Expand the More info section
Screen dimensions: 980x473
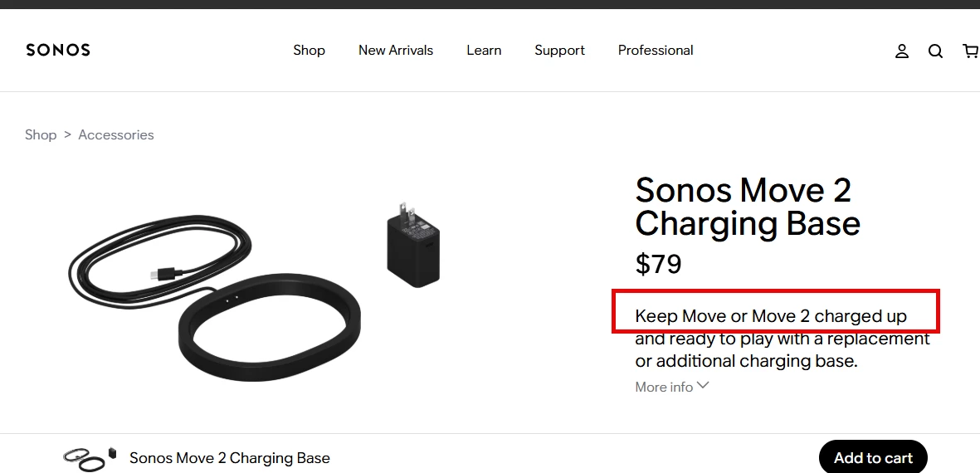coord(672,387)
